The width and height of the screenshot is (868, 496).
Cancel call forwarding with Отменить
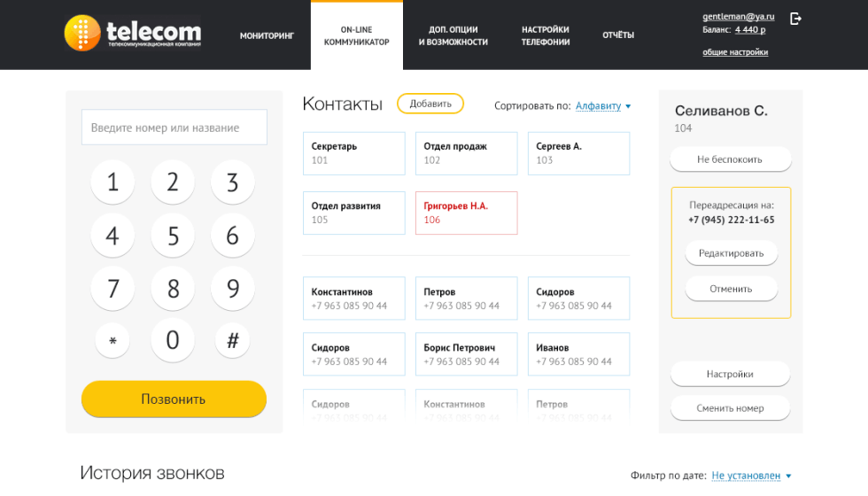point(731,289)
